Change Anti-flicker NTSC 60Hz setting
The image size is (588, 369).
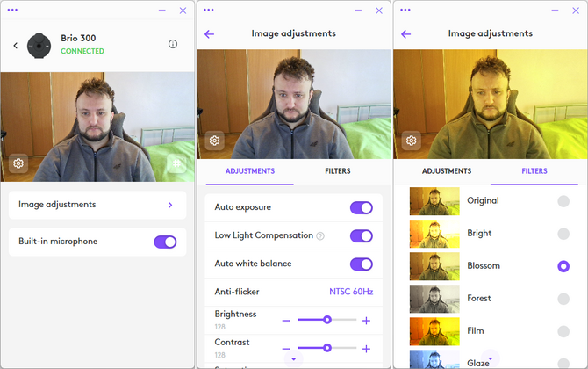coord(351,292)
